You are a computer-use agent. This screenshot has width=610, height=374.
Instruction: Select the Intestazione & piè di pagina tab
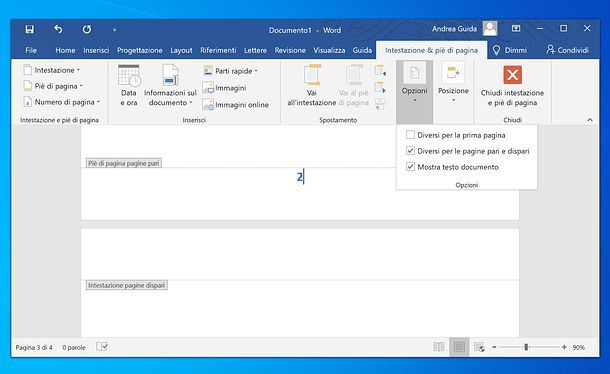tap(431, 50)
